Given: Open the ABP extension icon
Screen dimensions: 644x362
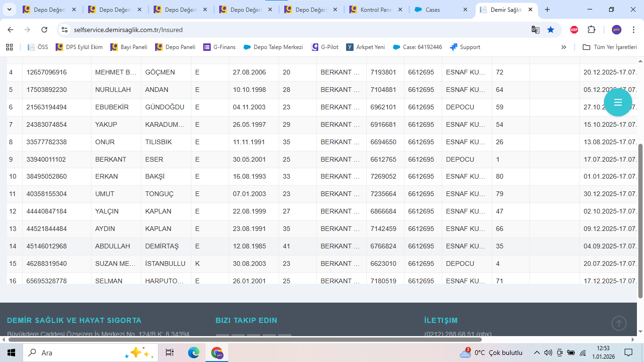Looking at the screenshot, I should (x=574, y=30).
